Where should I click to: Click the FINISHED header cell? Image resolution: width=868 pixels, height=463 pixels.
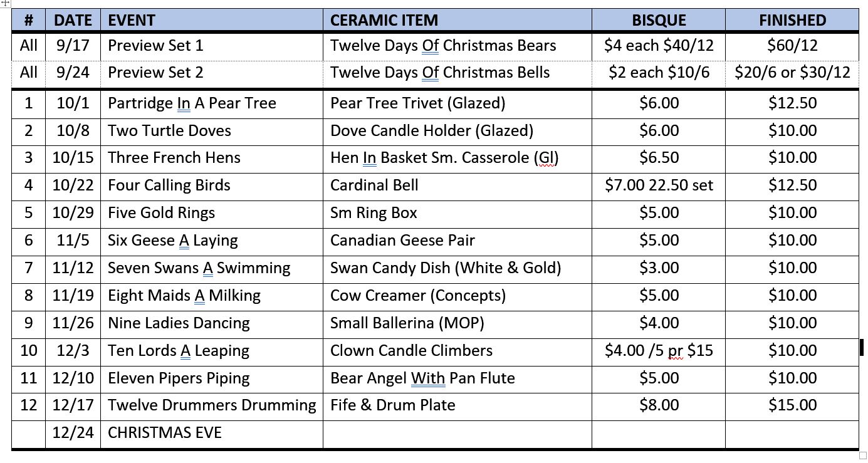pos(792,20)
